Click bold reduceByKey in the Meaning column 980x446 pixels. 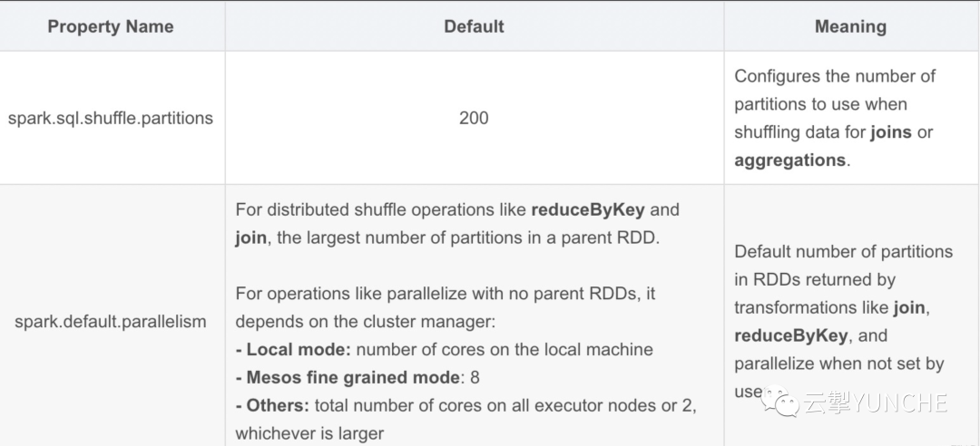tap(790, 335)
